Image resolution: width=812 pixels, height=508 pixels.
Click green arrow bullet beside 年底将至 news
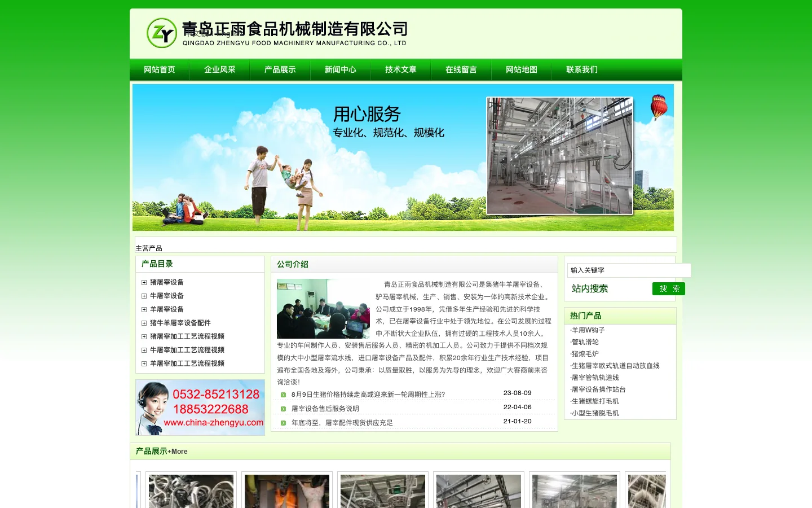(283, 423)
